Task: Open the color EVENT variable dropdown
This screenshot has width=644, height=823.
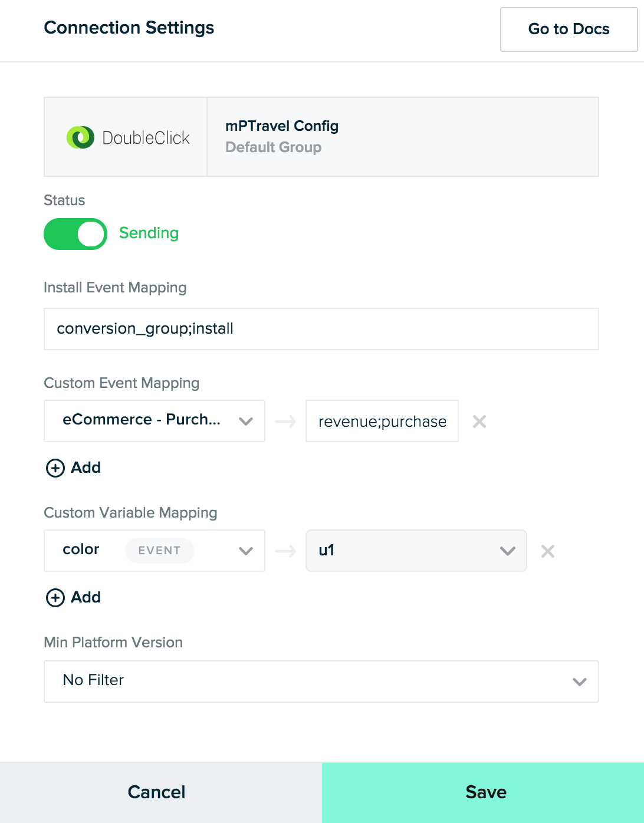Action: click(155, 551)
